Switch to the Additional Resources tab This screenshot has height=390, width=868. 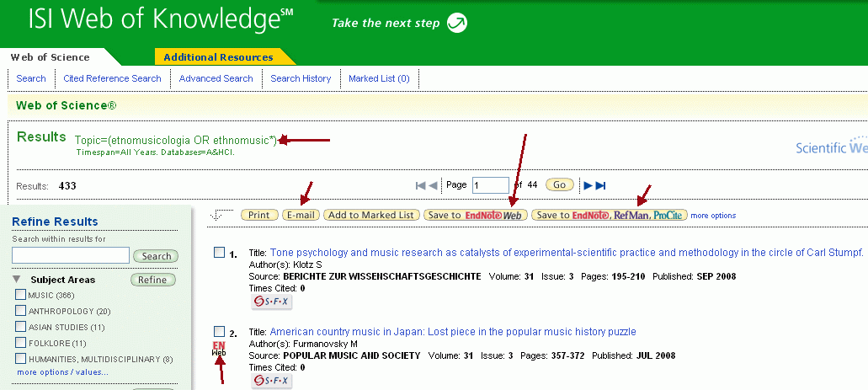218,57
